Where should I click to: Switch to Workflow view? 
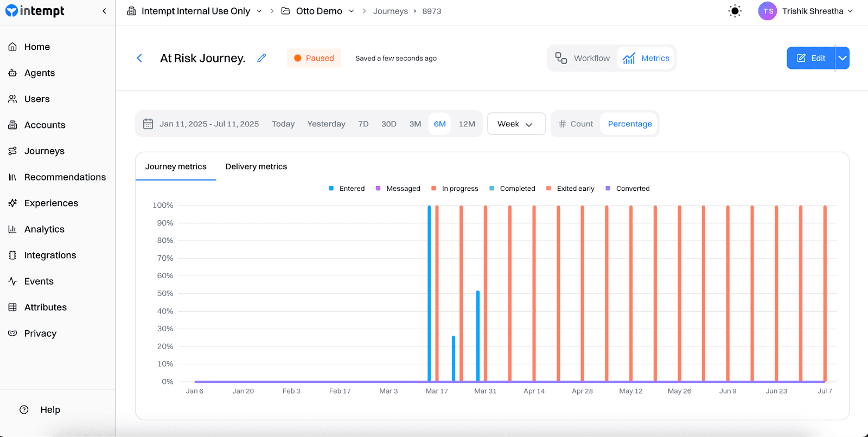point(583,58)
